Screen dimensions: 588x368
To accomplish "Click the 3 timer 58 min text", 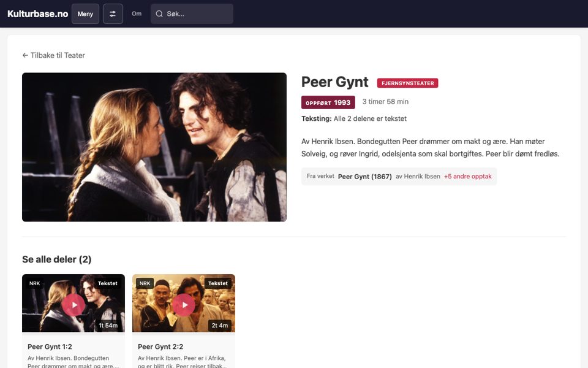I will pos(385,101).
